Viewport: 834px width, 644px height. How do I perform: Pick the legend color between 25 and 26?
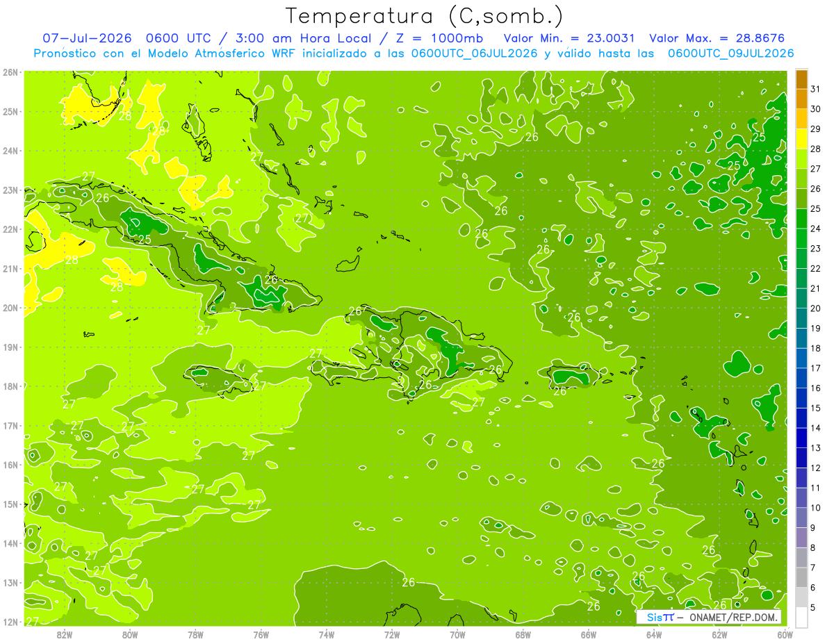coord(801,199)
